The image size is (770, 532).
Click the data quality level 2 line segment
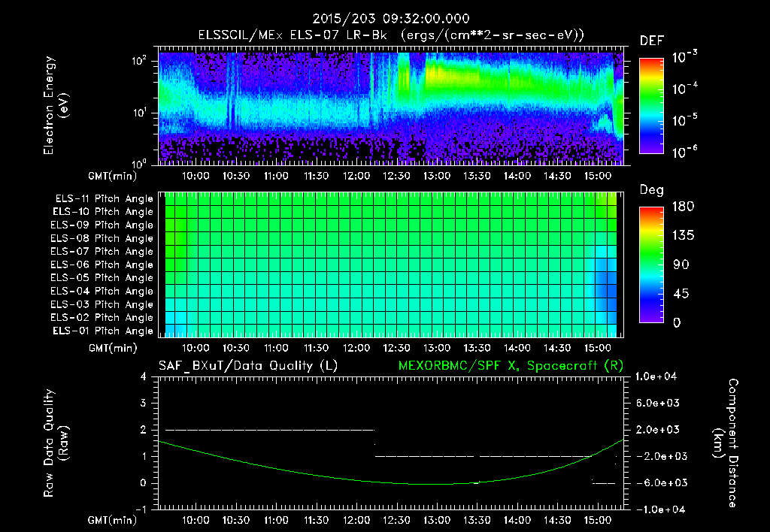[270, 430]
